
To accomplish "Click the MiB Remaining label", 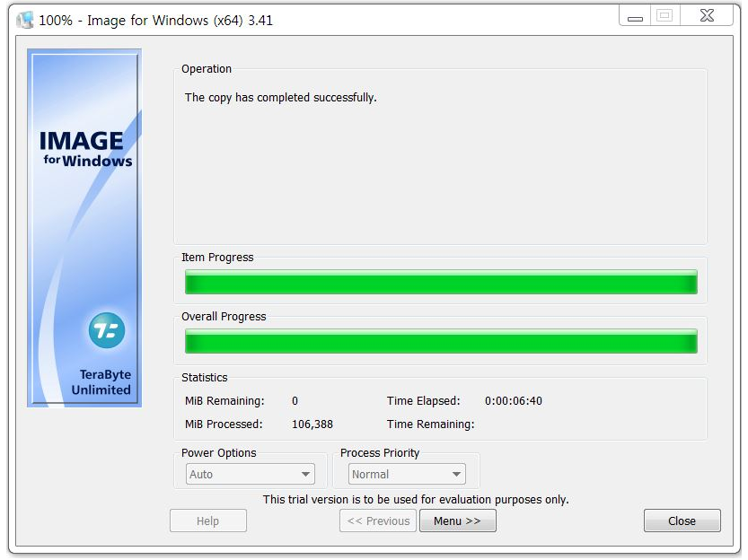I will tap(224, 401).
